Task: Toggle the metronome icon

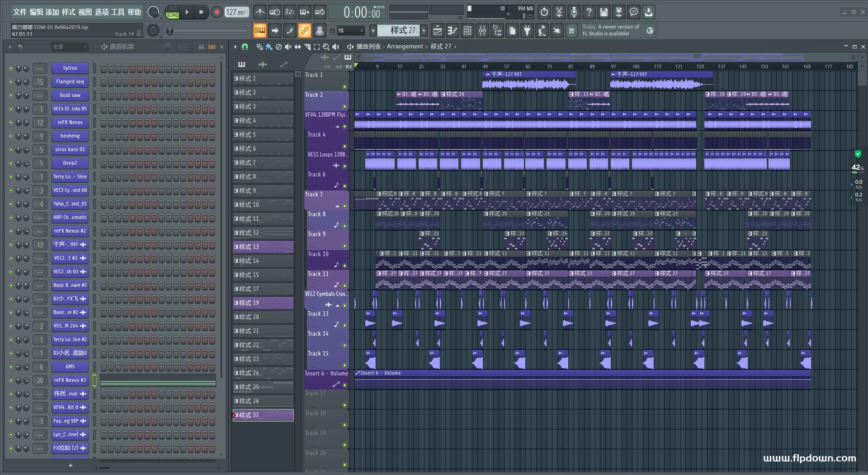Action: (259, 12)
